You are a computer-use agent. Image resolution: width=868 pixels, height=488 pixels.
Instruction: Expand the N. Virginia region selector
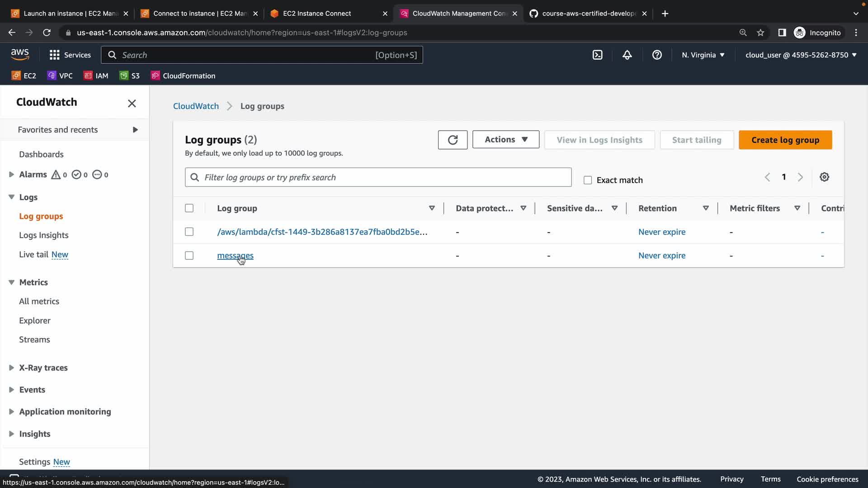pos(703,55)
